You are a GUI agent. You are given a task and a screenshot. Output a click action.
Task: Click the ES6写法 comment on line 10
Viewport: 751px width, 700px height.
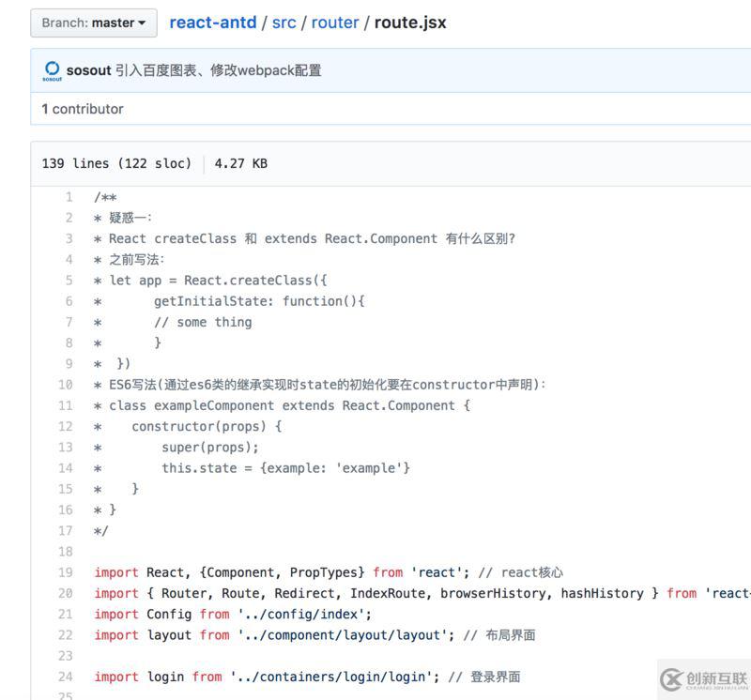[320, 385]
